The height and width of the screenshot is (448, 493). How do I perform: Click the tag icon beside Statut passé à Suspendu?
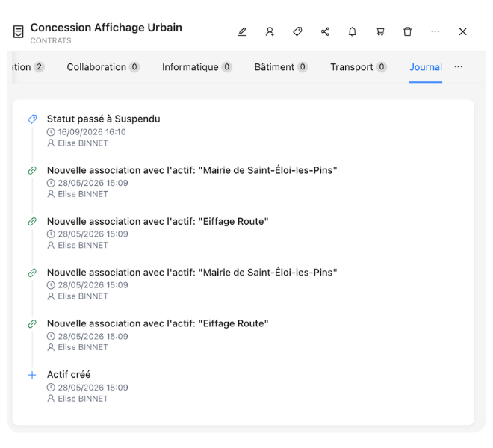32,119
